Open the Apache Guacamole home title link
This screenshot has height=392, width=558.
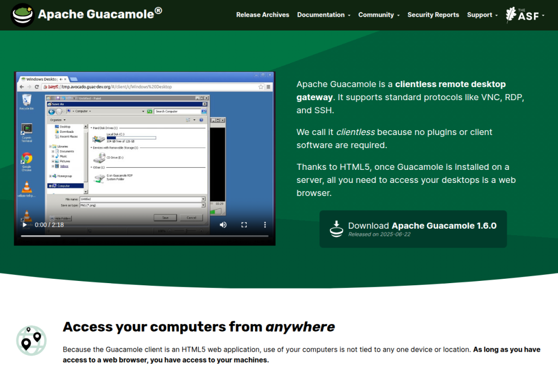pos(100,14)
